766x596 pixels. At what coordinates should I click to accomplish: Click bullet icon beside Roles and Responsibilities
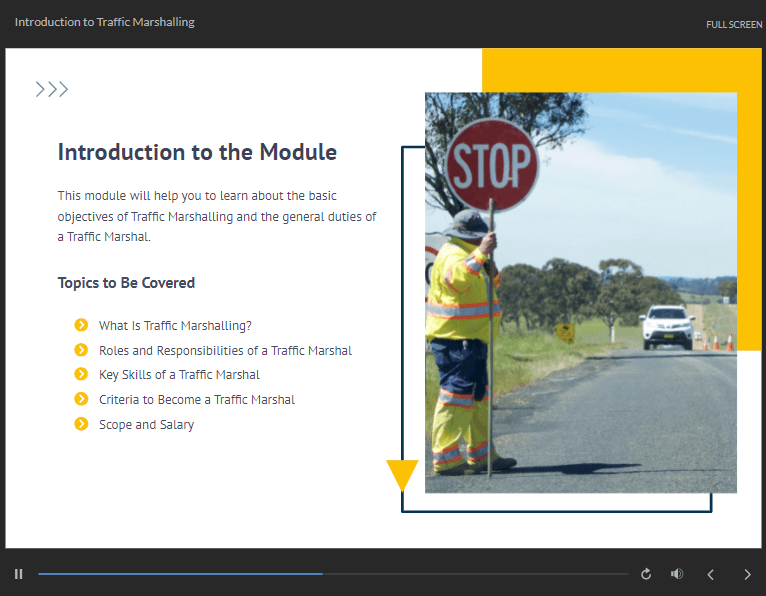point(81,350)
